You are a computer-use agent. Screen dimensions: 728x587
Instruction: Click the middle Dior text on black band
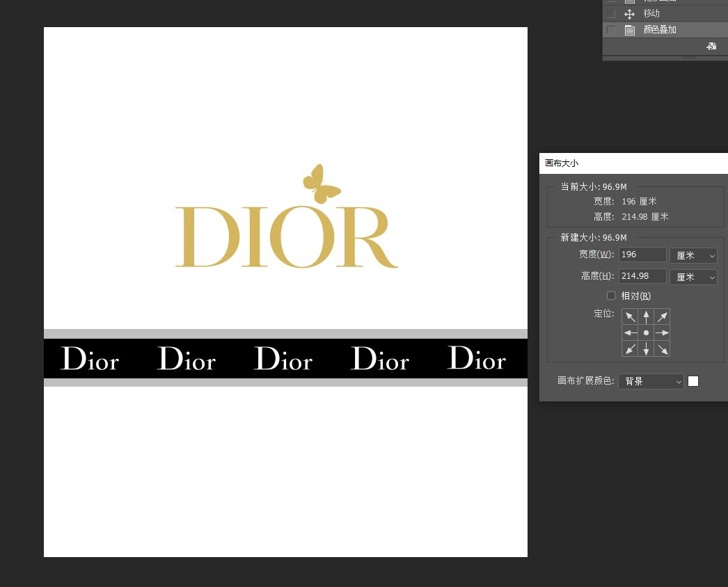click(x=283, y=359)
